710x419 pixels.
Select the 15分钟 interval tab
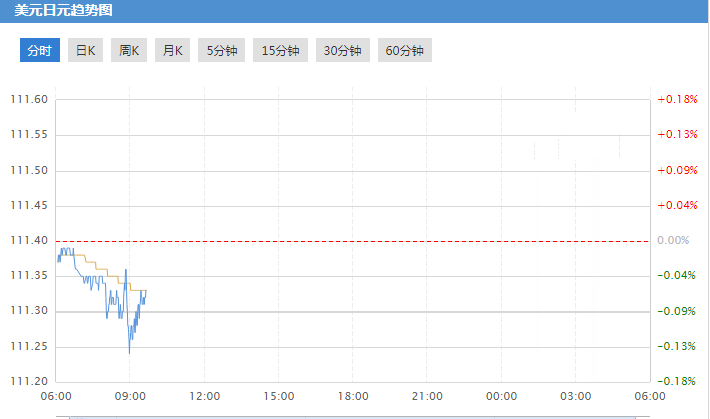tap(280, 50)
